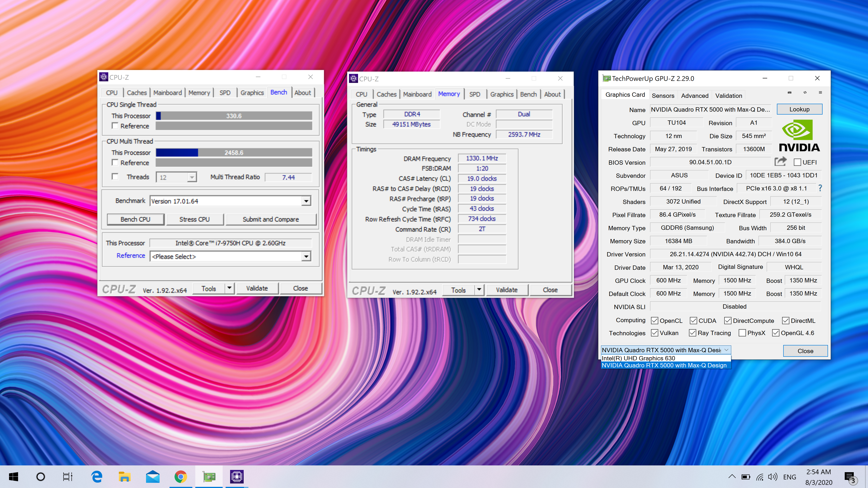Screen dimensions: 868x488
Task: Toggle the OpenCL checkbox
Action: (x=654, y=320)
